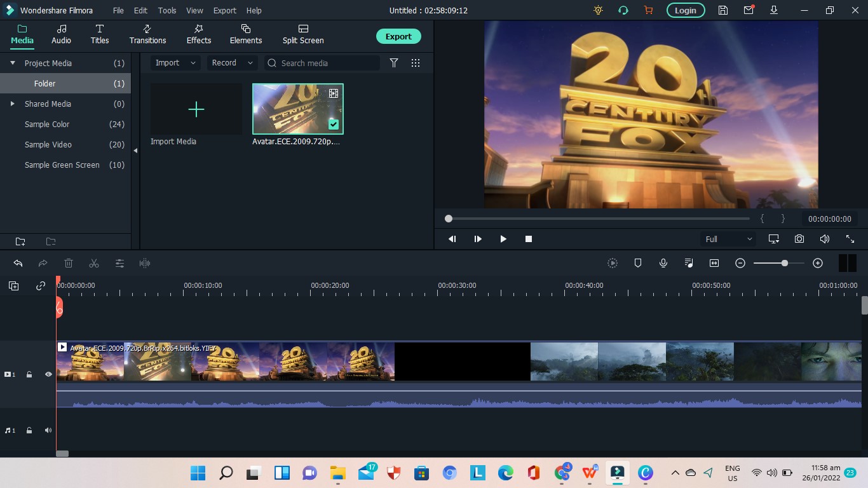The image size is (868, 488).
Task: Split clip using the scissors icon
Action: tap(94, 263)
